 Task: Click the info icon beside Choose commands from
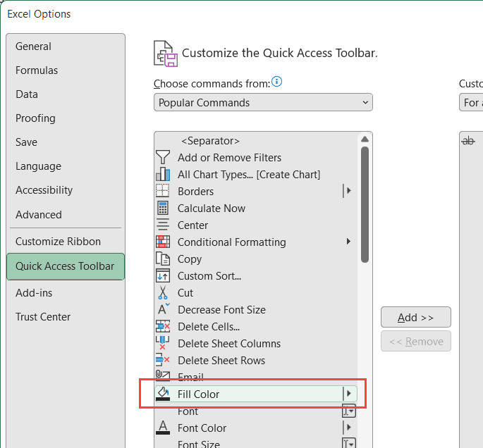[x=277, y=82]
